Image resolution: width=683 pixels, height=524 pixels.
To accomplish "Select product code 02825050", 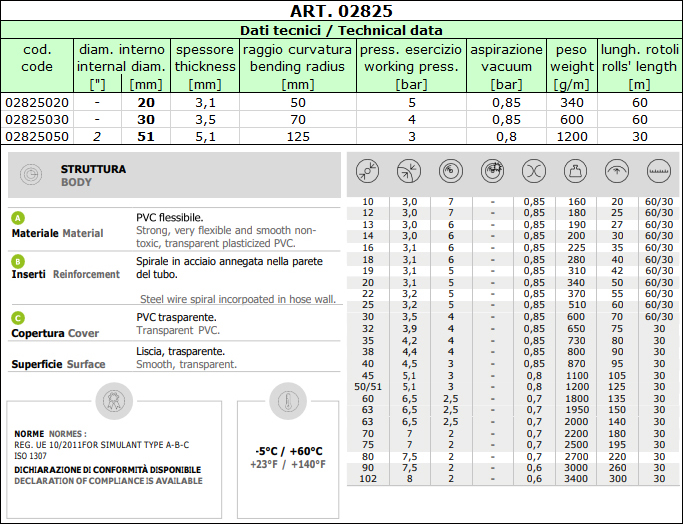I will tap(37, 136).
